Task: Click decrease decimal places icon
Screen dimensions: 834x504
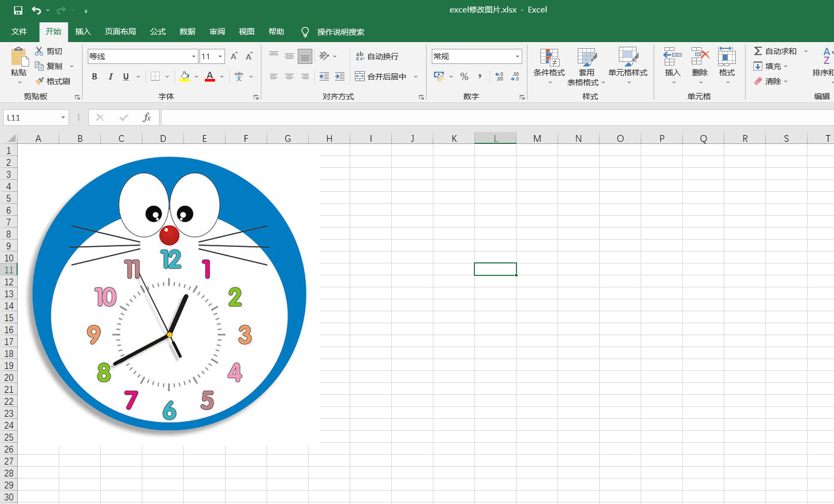Action: click(515, 76)
